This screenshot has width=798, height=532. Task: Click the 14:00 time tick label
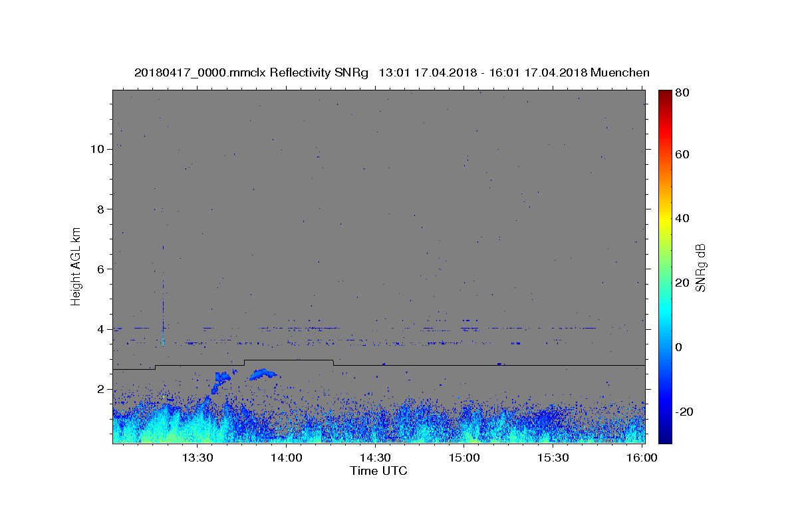coord(287,458)
